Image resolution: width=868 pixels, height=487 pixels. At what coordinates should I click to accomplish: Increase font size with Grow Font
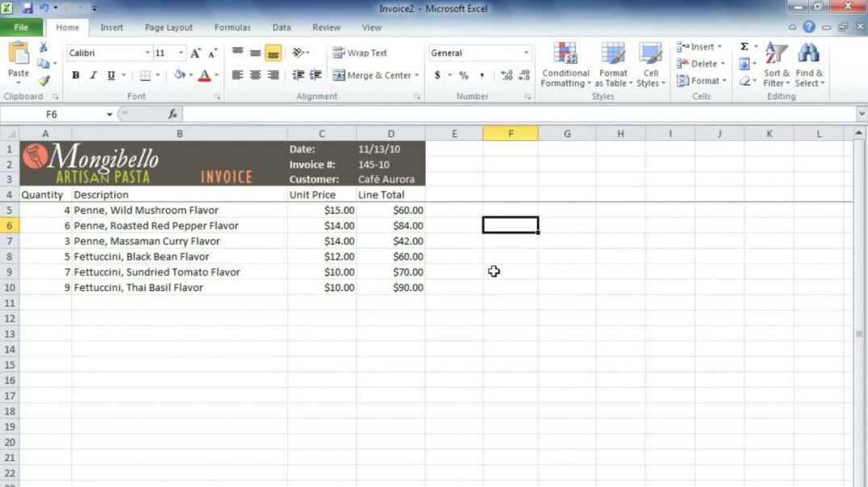coord(195,53)
